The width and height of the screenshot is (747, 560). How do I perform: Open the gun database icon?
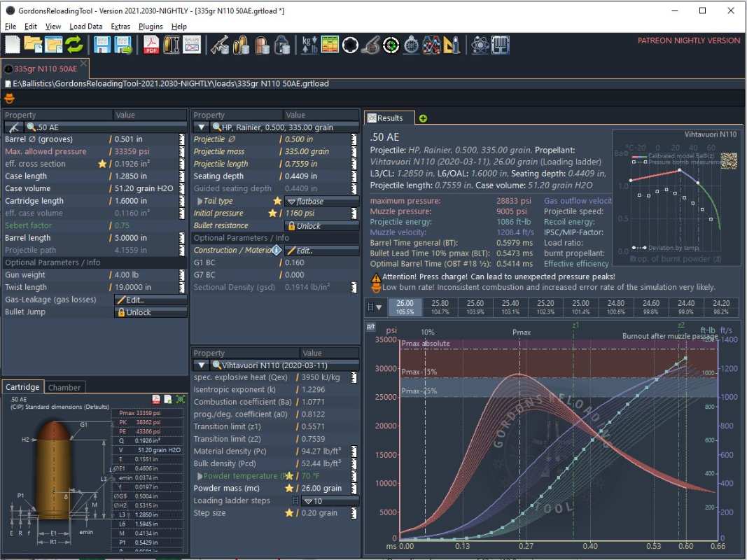pos(220,45)
